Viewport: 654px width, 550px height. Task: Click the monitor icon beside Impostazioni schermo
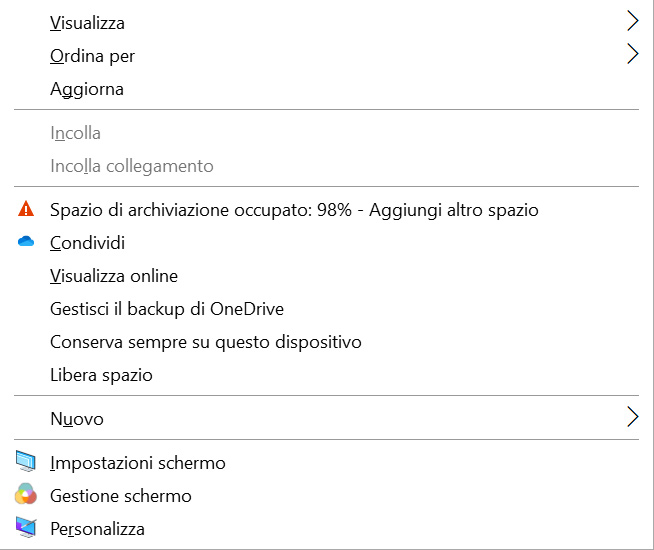point(26,463)
